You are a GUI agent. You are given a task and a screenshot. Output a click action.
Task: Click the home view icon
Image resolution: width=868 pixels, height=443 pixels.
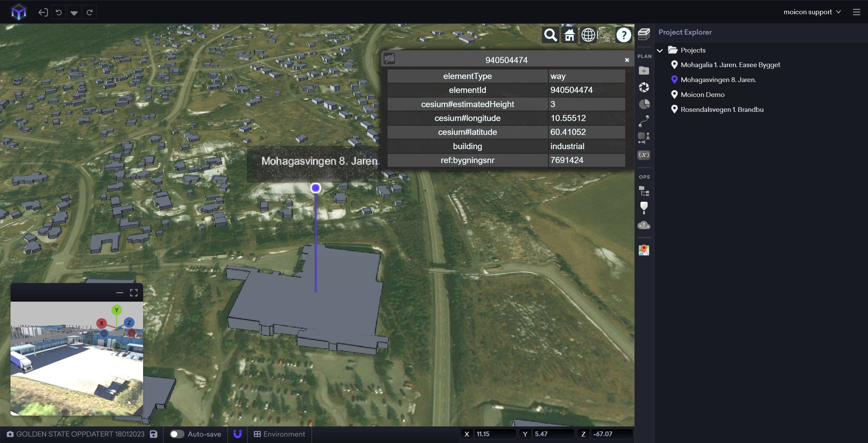click(569, 35)
